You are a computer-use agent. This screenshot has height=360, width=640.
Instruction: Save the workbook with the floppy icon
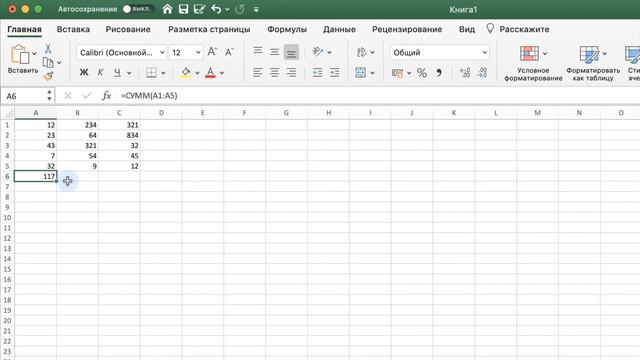pos(183,9)
